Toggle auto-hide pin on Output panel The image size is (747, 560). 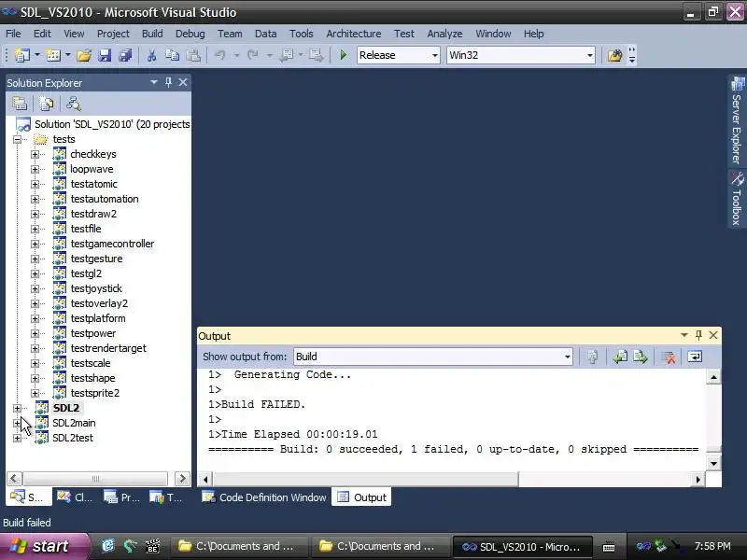pyautogui.click(x=698, y=335)
